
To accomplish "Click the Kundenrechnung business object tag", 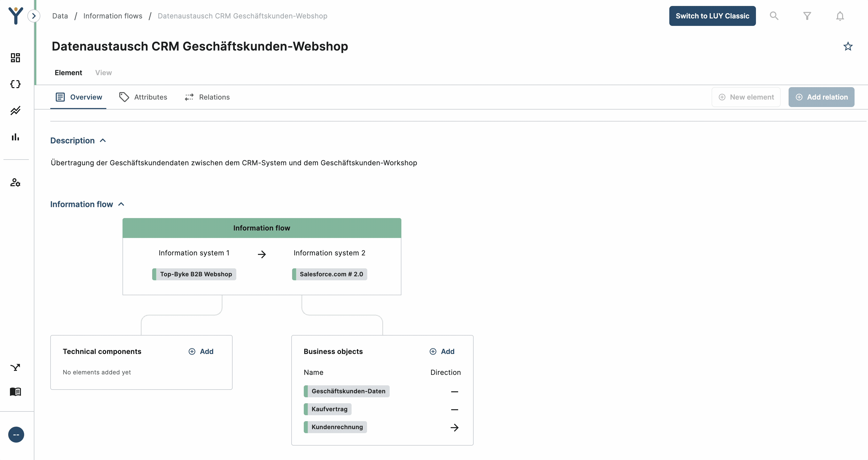I will coord(337,427).
